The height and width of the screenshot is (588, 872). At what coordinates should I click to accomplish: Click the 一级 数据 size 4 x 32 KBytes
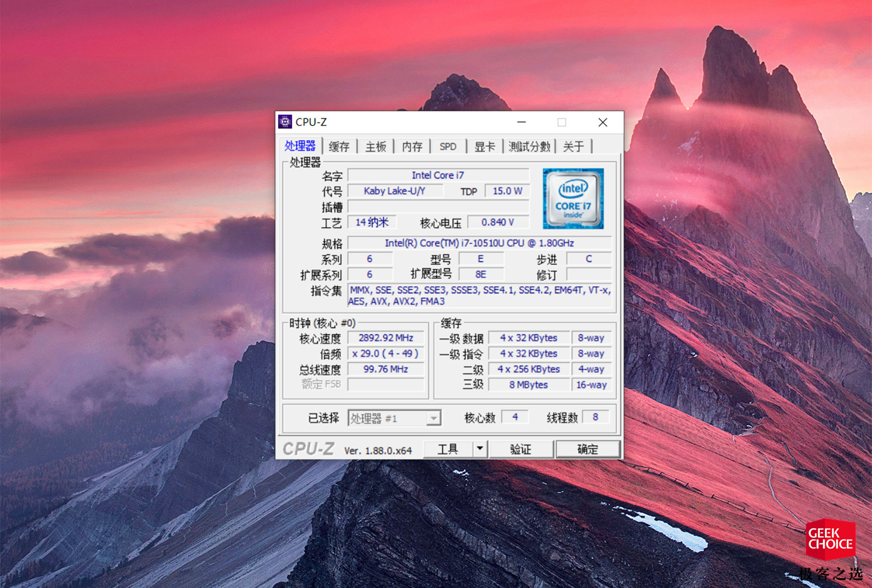pyautogui.click(x=529, y=338)
